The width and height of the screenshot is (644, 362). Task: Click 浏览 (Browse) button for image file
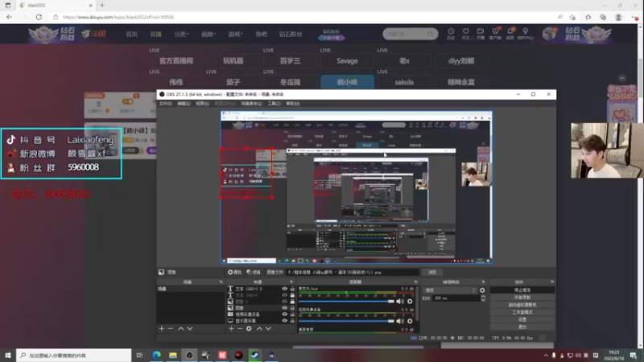coord(432,272)
